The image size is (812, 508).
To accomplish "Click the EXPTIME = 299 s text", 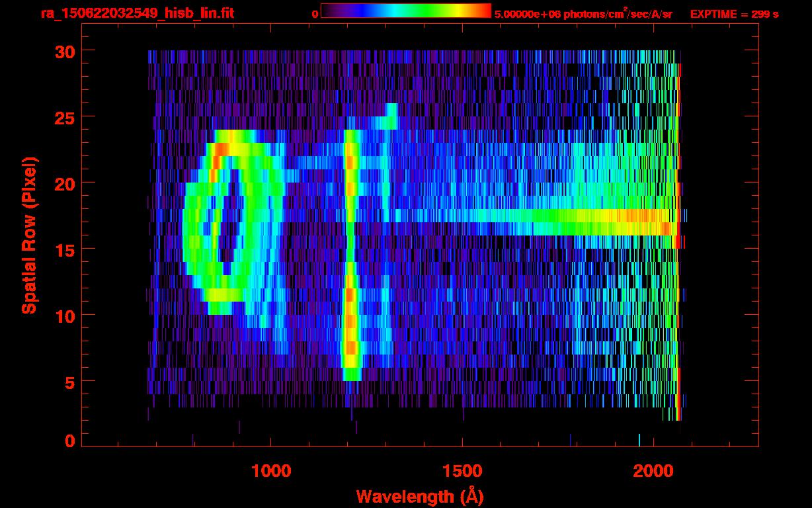I will pos(734,14).
